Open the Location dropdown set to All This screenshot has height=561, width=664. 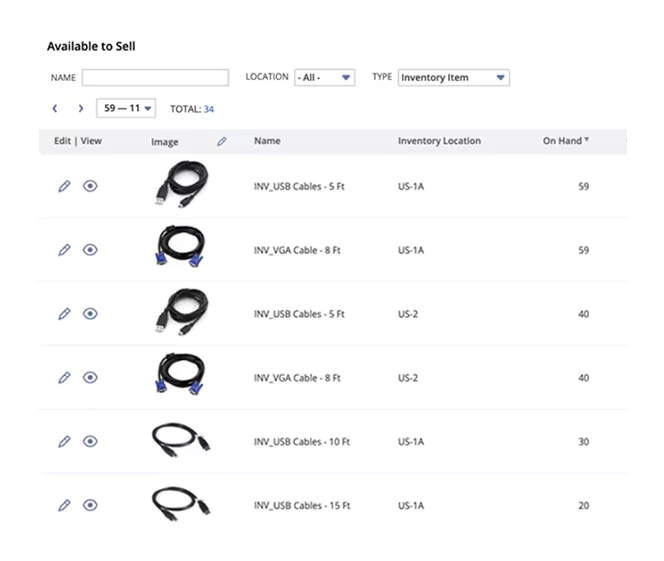(325, 77)
